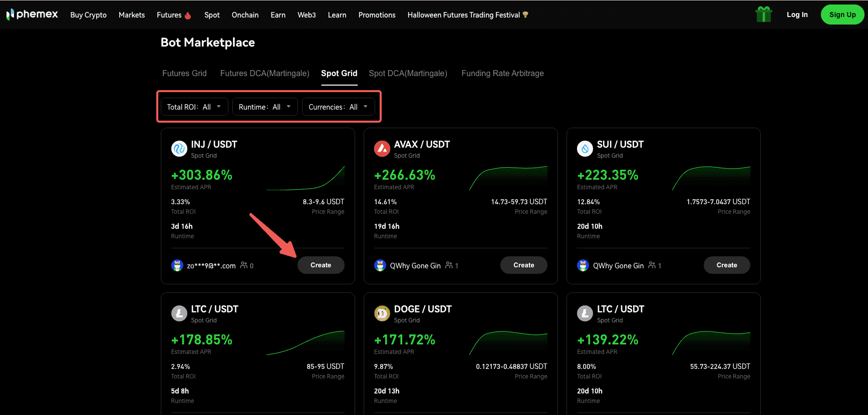Expand the Total ROI filter dropdown
868x415 pixels.
(194, 107)
